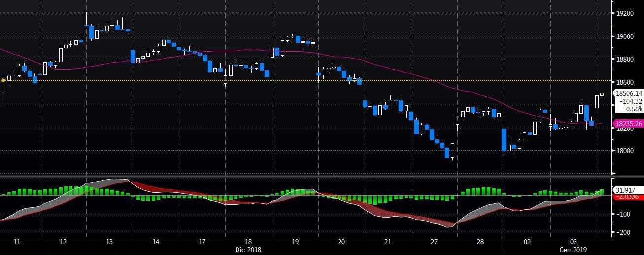Select the net change value -104.32
This screenshot has height=255, width=644.
pos(631,101)
